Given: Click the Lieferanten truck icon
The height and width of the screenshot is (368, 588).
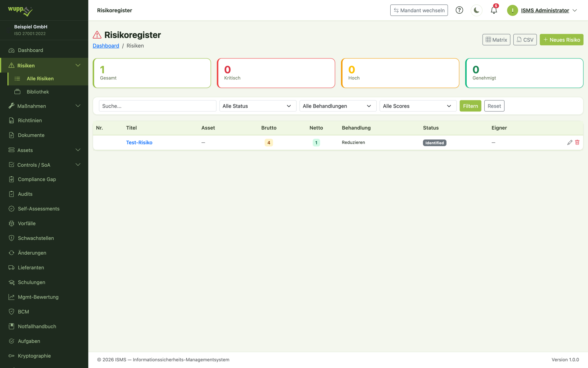Looking at the screenshot, I should pos(11,268).
